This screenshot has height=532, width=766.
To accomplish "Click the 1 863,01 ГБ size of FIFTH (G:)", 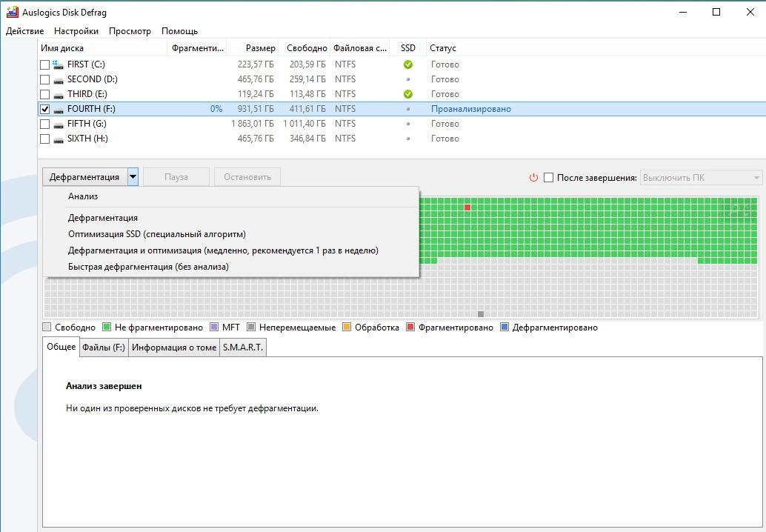I will [252, 124].
